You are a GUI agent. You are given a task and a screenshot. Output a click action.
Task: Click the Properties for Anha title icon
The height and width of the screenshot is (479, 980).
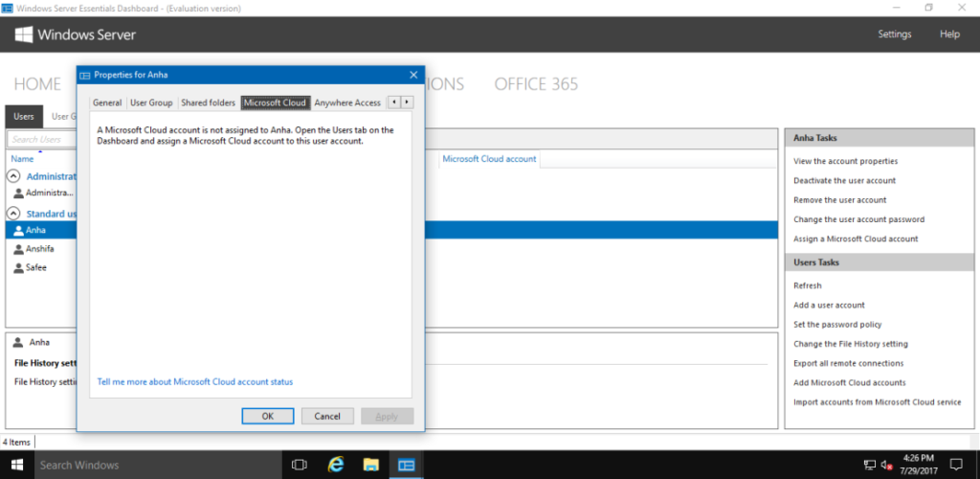coord(85,75)
